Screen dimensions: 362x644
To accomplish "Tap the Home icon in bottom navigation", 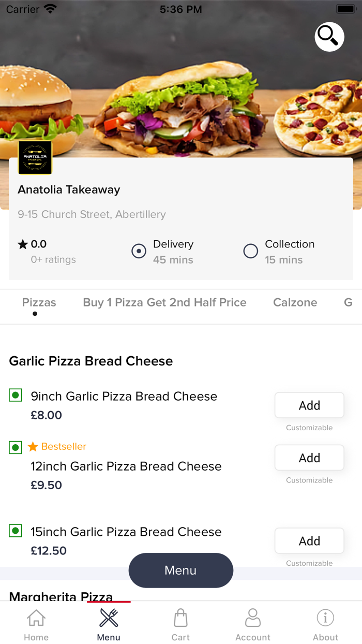I will click(36, 618).
